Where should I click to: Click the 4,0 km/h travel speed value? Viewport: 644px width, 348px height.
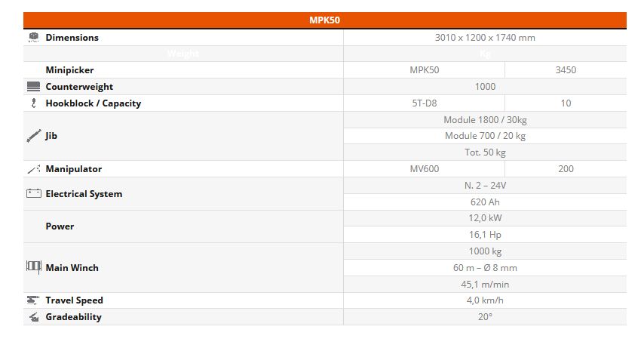[485, 300]
